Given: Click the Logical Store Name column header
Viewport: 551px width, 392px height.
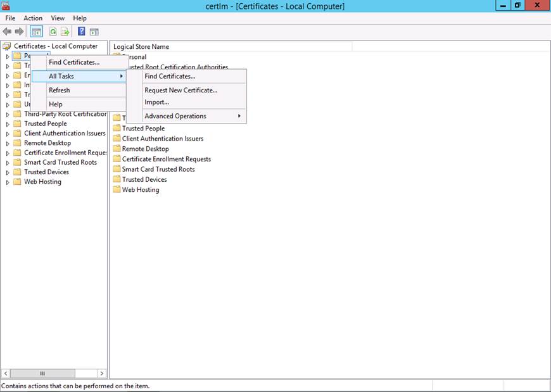Looking at the screenshot, I should 141,47.
